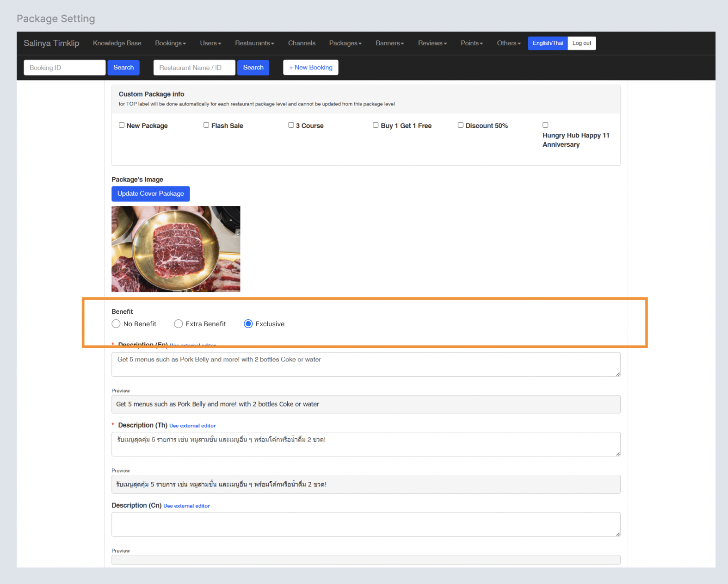Open the Channels menu item
The image size is (728, 584).
(x=302, y=43)
